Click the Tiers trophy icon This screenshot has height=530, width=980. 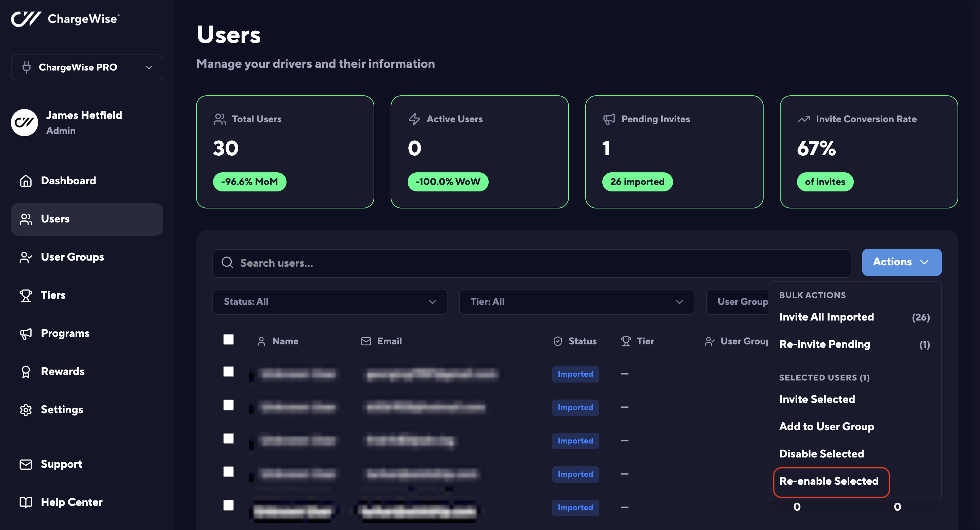[26, 295]
